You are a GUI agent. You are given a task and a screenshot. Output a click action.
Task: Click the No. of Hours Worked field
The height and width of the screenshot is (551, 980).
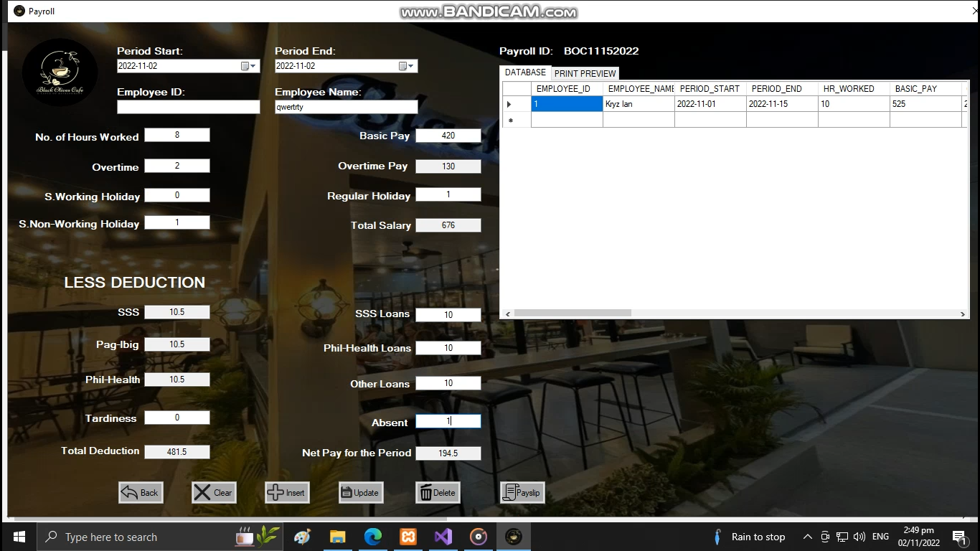[x=177, y=135]
